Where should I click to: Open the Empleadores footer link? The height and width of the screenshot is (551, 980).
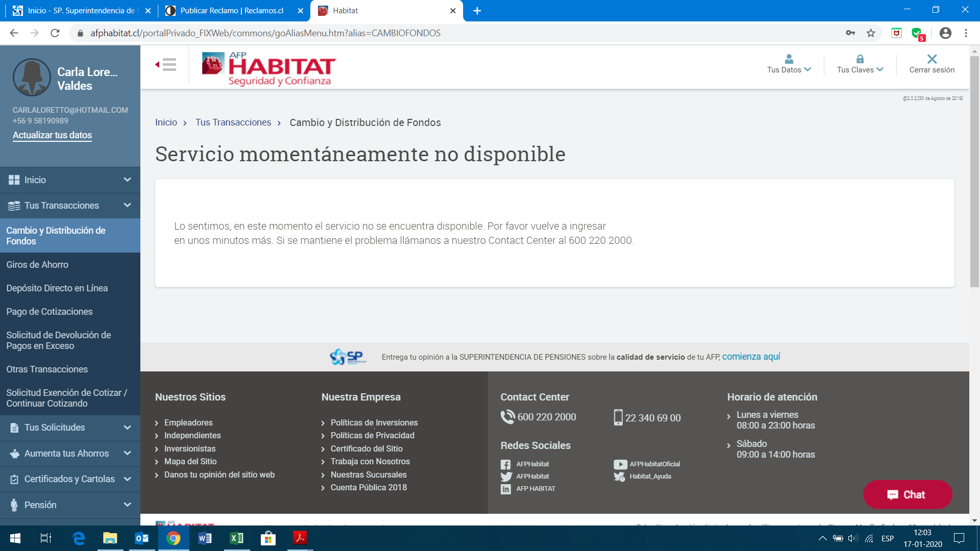tap(188, 422)
